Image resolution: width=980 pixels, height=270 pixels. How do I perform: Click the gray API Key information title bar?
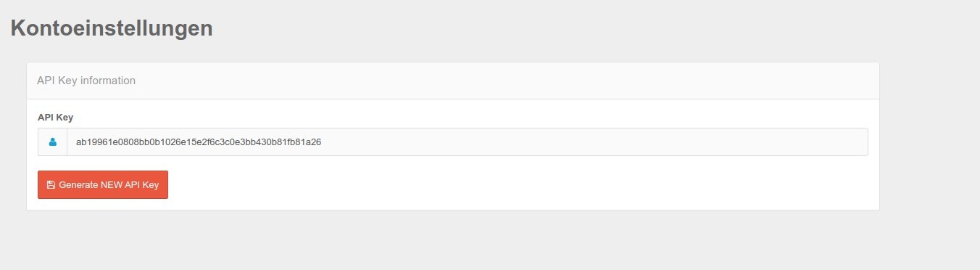coord(453,81)
